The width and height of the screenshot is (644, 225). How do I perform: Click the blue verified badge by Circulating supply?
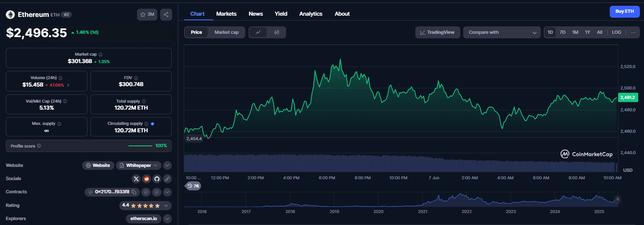tap(153, 124)
